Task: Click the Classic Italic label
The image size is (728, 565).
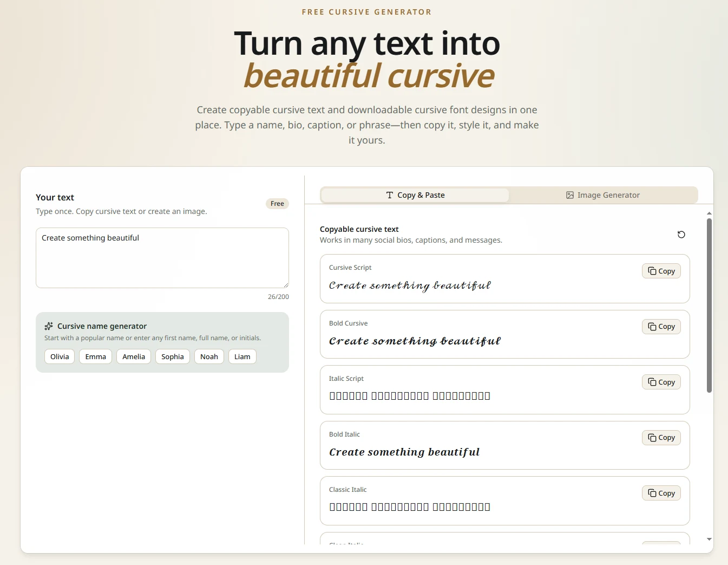Action: point(348,490)
